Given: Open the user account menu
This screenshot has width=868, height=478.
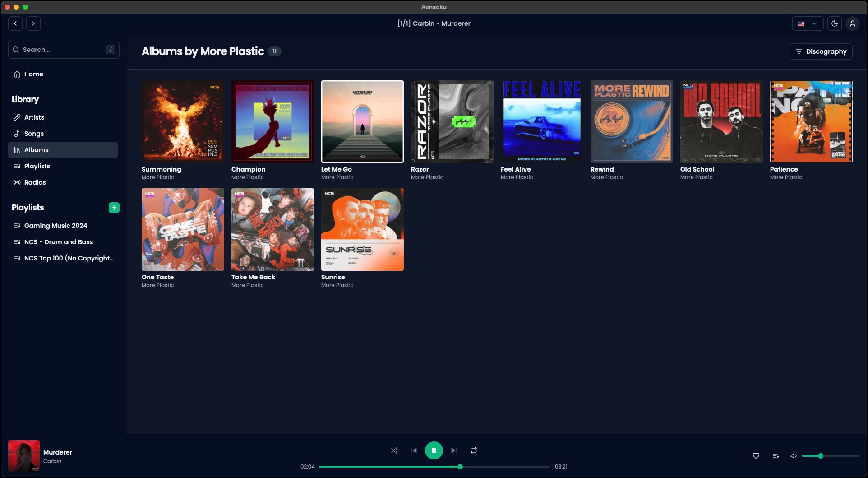Looking at the screenshot, I should click(x=853, y=23).
